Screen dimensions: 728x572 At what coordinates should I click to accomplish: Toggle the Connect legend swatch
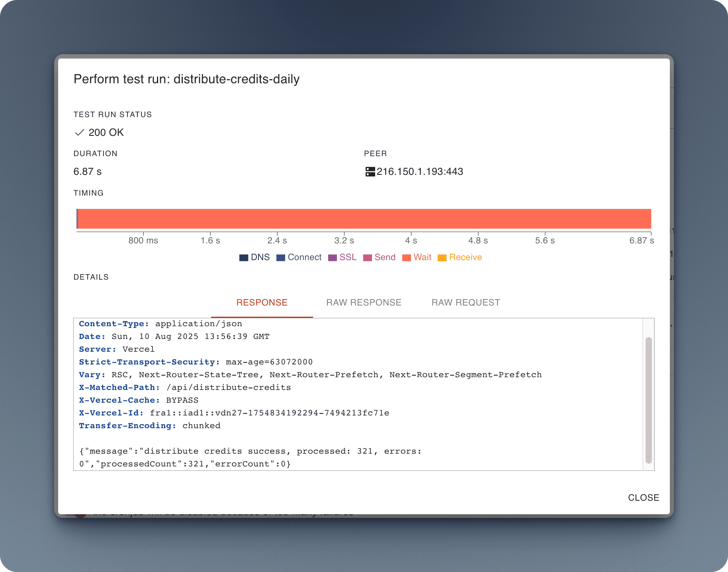coord(281,258)
